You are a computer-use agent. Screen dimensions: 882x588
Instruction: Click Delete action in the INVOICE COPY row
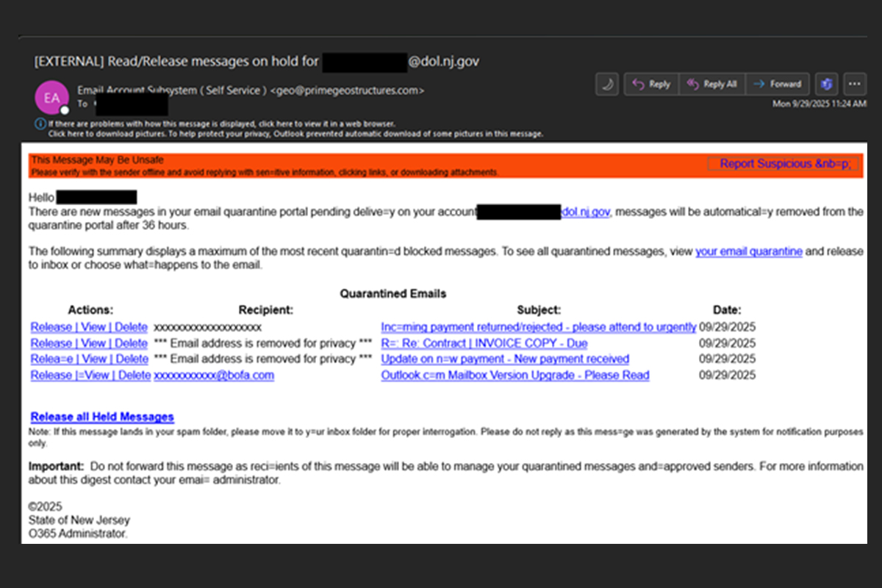[133, 343]
